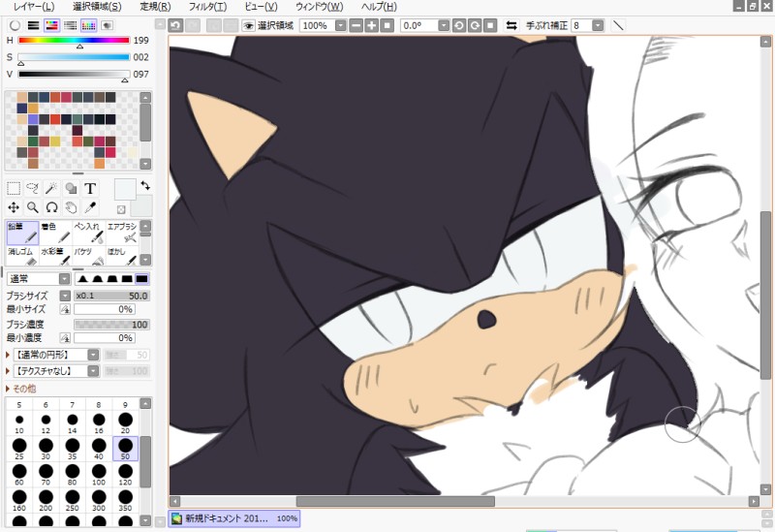Click the horizontal canvas scrollbar thumb
Viewport: 775px width, 532px height.
coord(395,501)
